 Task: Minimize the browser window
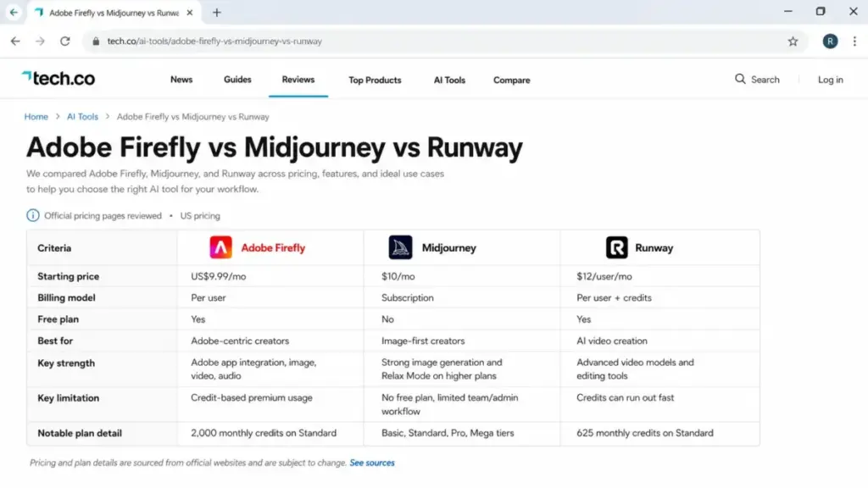tap(787, 12)
